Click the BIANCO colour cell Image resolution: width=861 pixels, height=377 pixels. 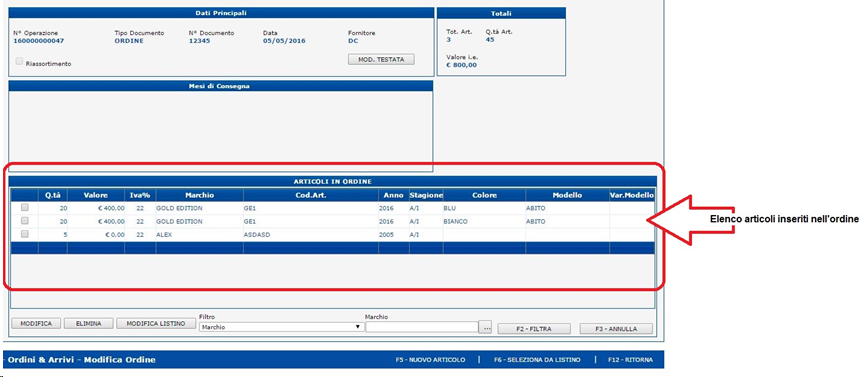coord(484,221)
